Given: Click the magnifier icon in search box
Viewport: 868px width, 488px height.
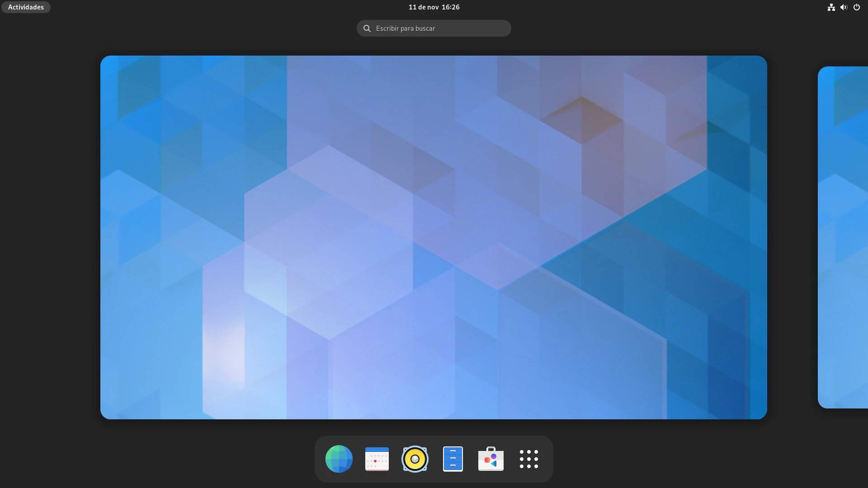Looking at the screenshot, I should [x=367, y=28].
